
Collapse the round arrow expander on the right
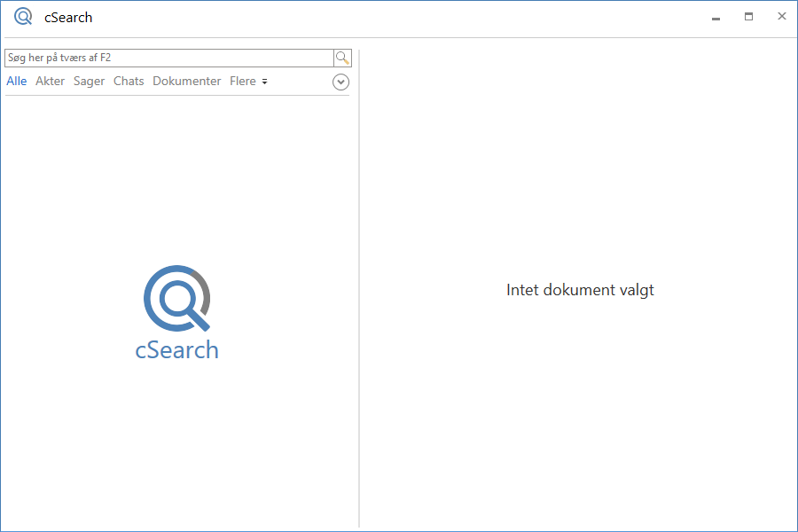[340, 82]
